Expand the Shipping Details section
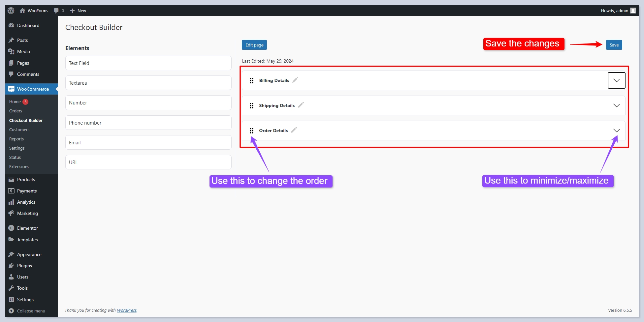Screen dimensions: 644x322 point(616,105)
